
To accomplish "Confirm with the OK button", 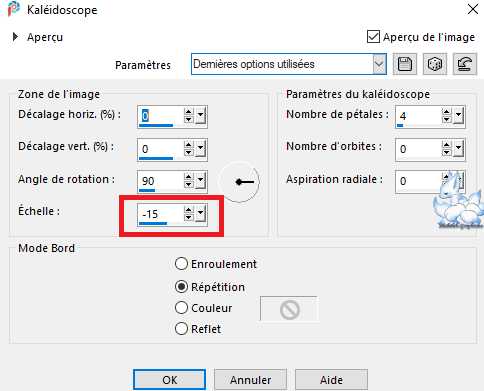I will click(169, 380).
